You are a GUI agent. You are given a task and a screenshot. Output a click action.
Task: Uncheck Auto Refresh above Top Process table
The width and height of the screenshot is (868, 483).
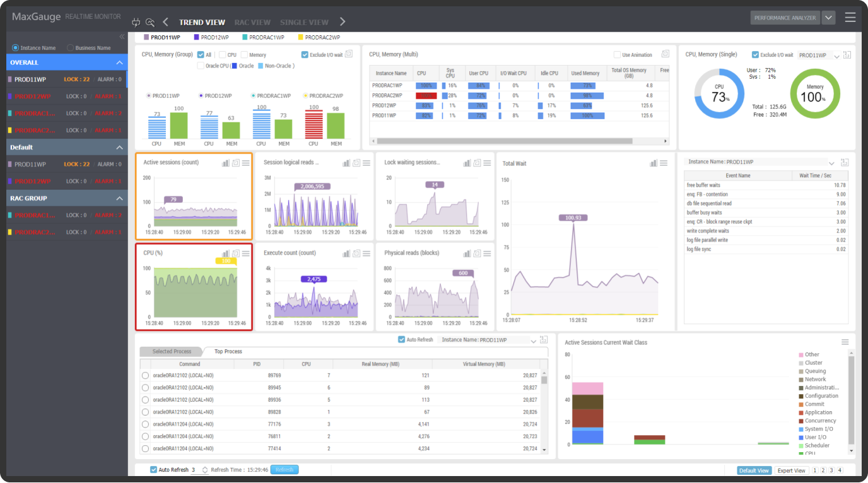click(x=402, y=340)
